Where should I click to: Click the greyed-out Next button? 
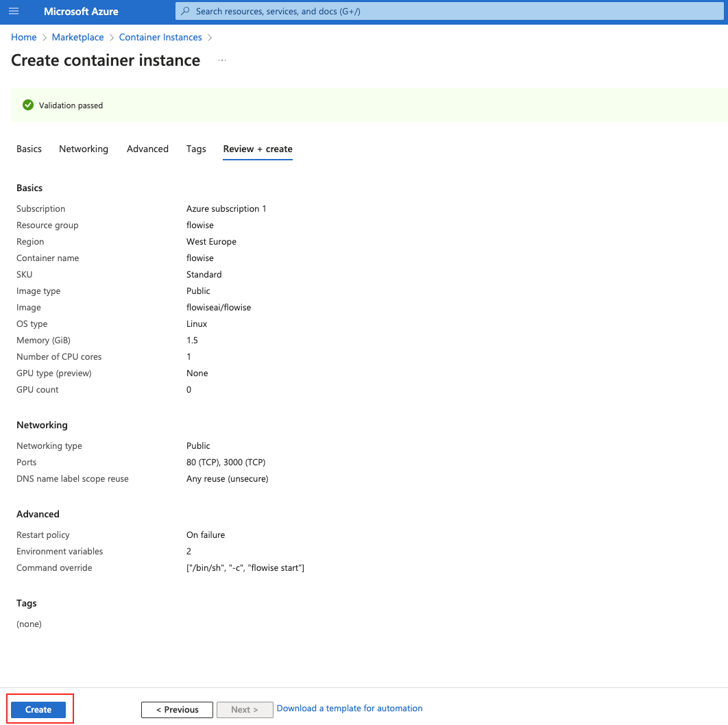(x=245, y=709)
